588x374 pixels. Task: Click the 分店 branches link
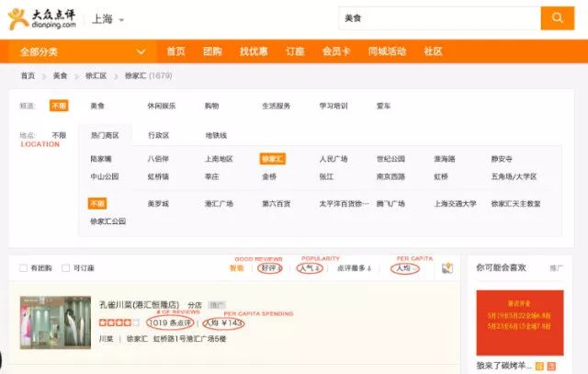[x=195, y=305]
